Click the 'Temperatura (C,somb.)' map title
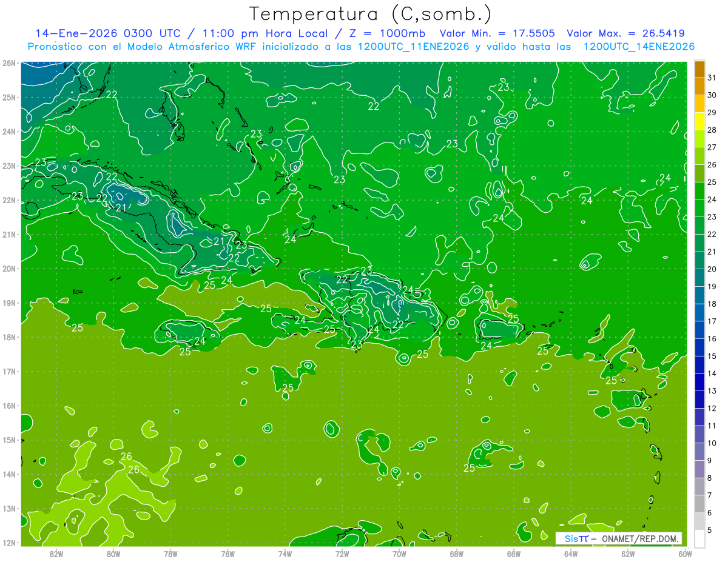The image size is (728, 562). pos(371,15)
